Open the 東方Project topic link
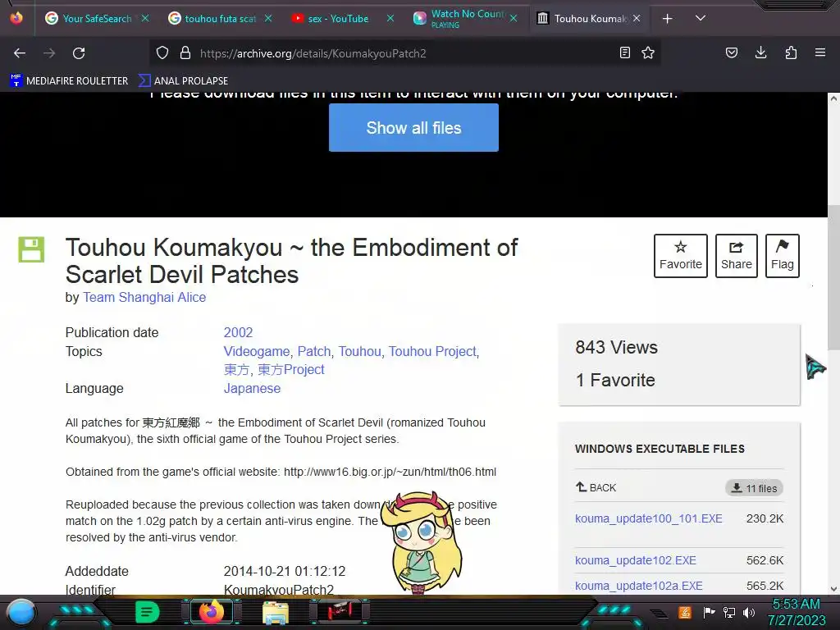 coord(291,370)
